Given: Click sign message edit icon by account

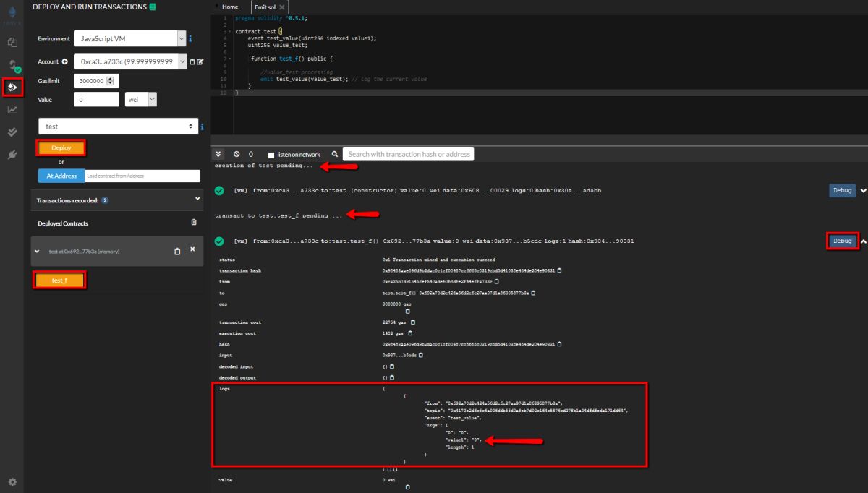Looking at the screenshot, I should click(200, 62).
